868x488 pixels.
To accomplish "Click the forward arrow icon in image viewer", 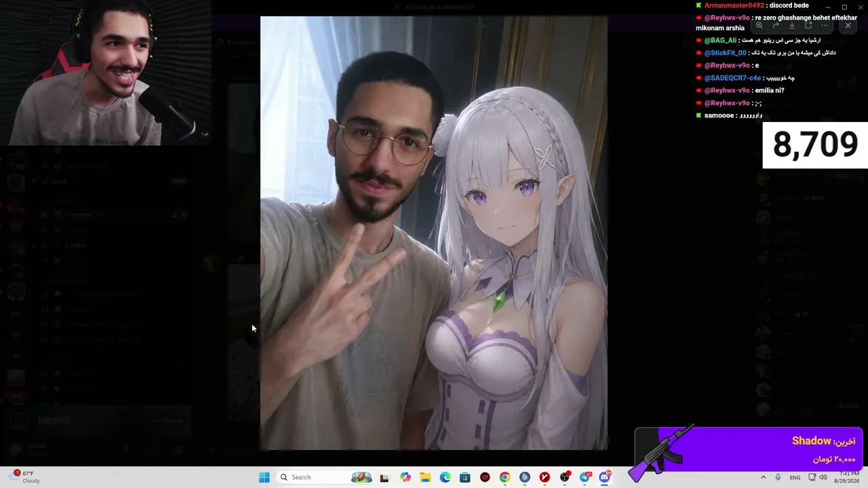I will (776, 26).
